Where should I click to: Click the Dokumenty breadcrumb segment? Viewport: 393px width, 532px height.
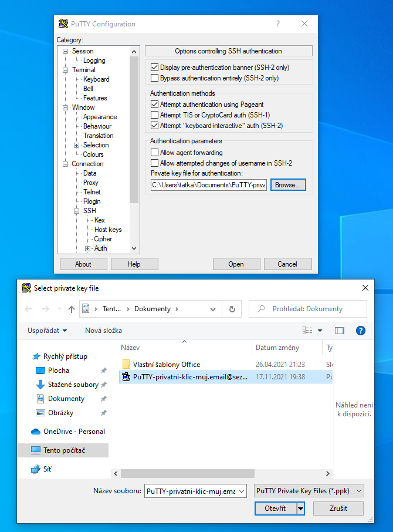(x=153, y=309)
